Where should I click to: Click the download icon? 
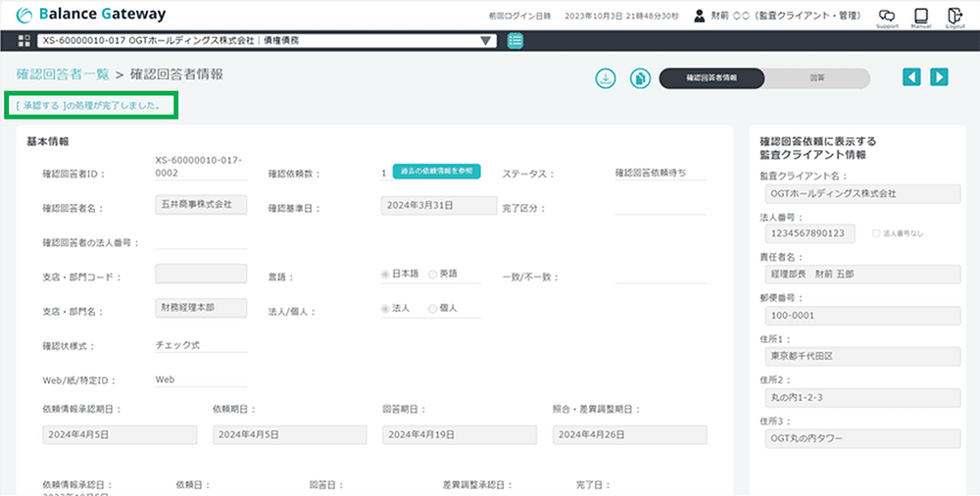(606, 78)
